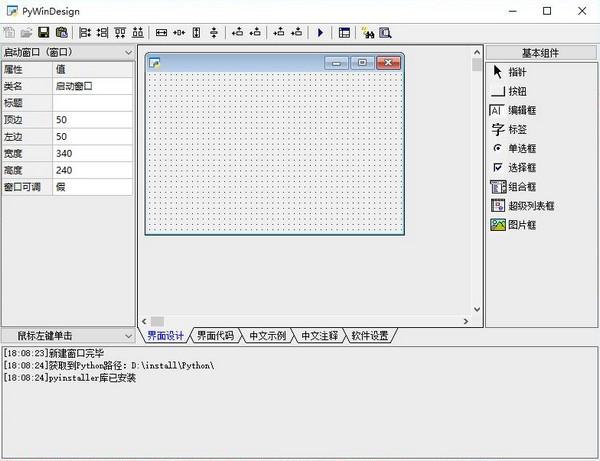The image size is (600, 461).
Task: Click the 属性 column header
Action: click(x=27, y=69)
